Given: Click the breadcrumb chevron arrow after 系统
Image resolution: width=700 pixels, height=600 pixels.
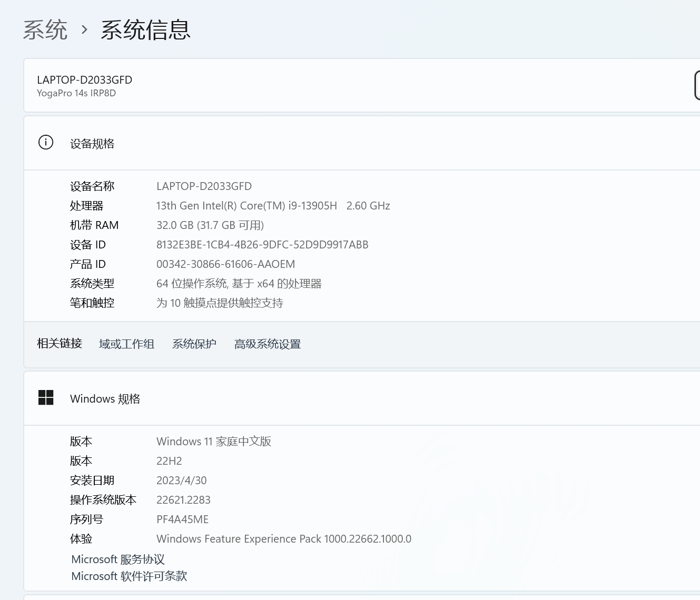Looking at the screenshot, I should (84, 29).
